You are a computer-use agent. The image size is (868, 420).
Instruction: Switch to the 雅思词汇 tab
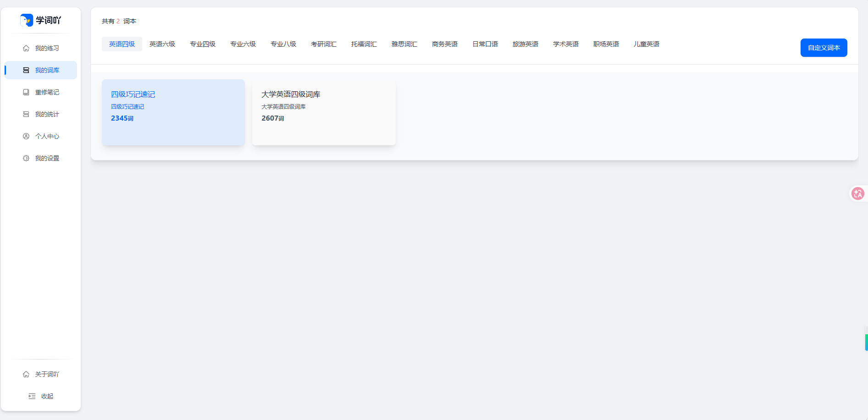[x=404, y=44]
